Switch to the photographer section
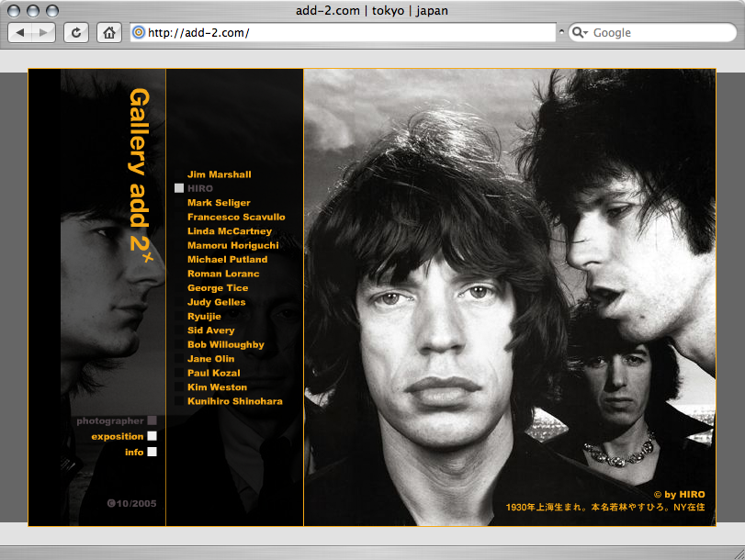 point(109,420)
